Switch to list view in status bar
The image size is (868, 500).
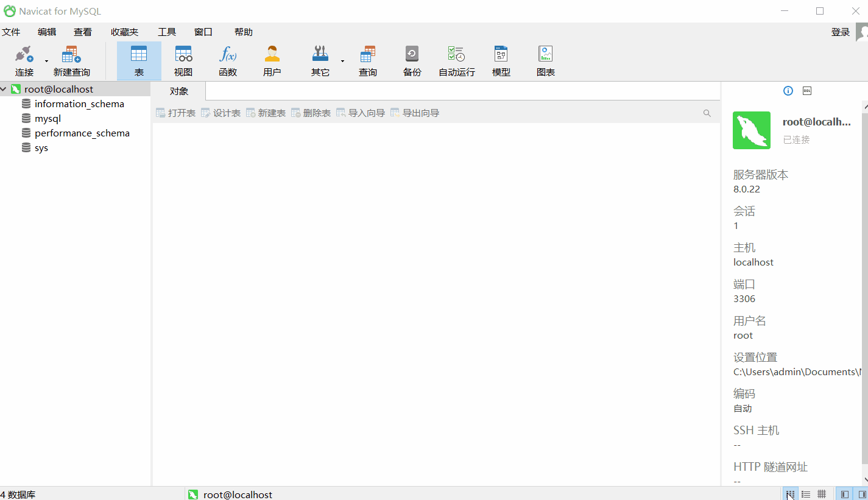(806, 494)
